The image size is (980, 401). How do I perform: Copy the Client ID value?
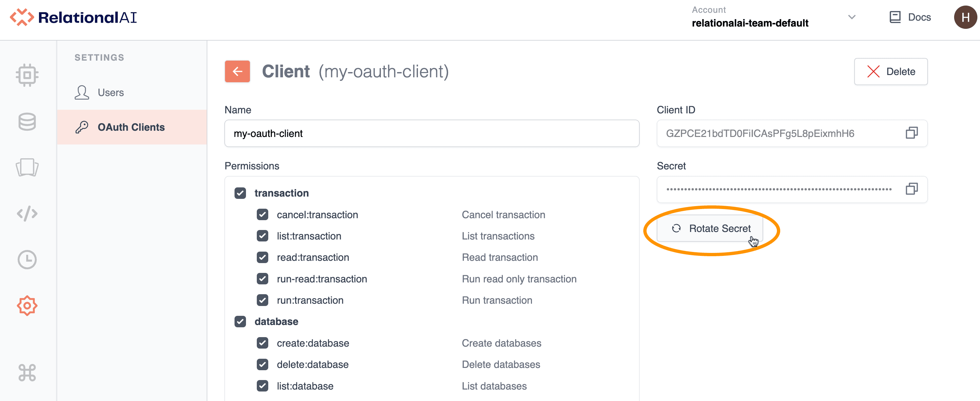click(912, 133)
